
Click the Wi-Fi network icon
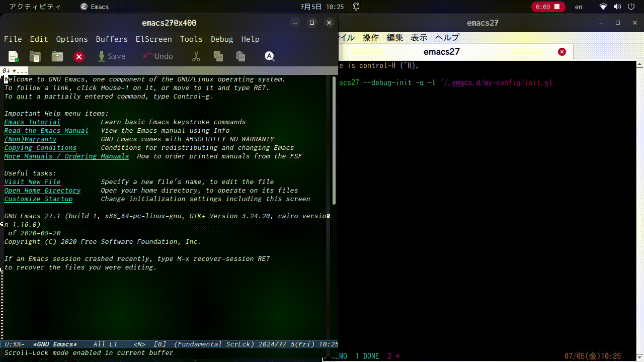[603, 7]
